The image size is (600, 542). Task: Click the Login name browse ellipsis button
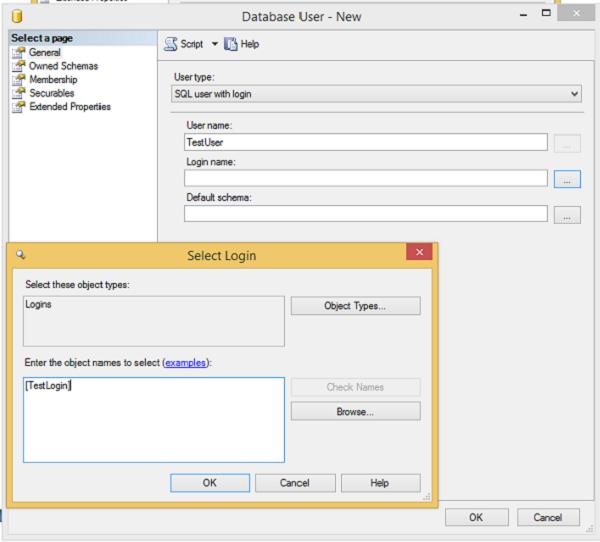point(567,179)
